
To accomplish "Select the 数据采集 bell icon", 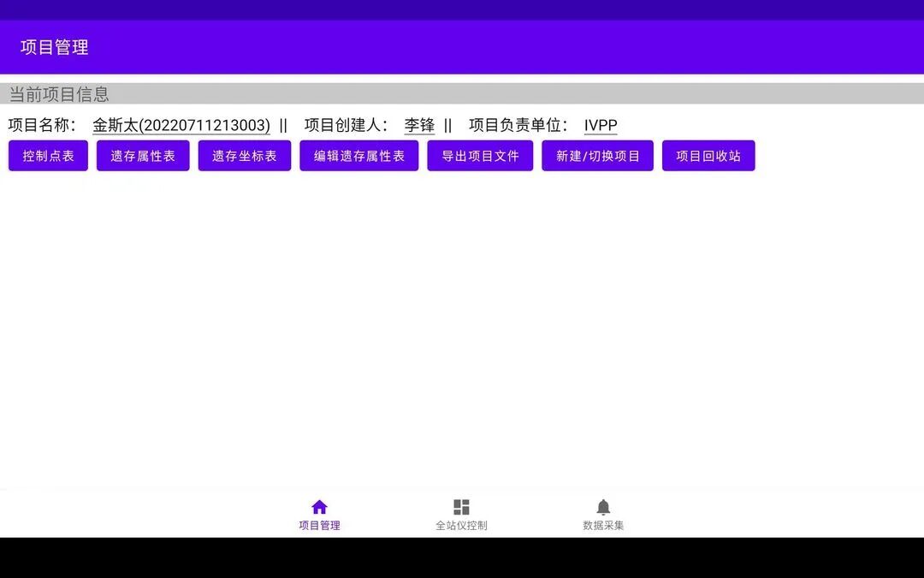I will pyautogui.click(x=603, y=507).
